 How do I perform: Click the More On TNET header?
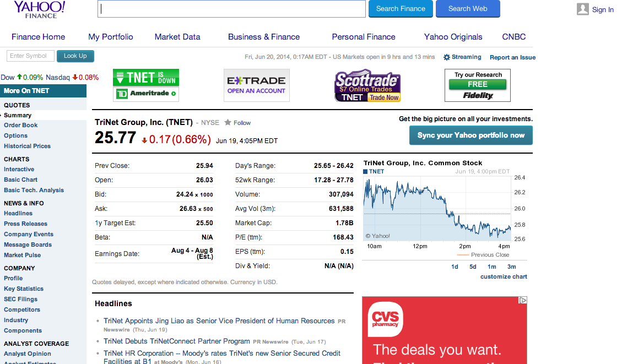(43, 91)
